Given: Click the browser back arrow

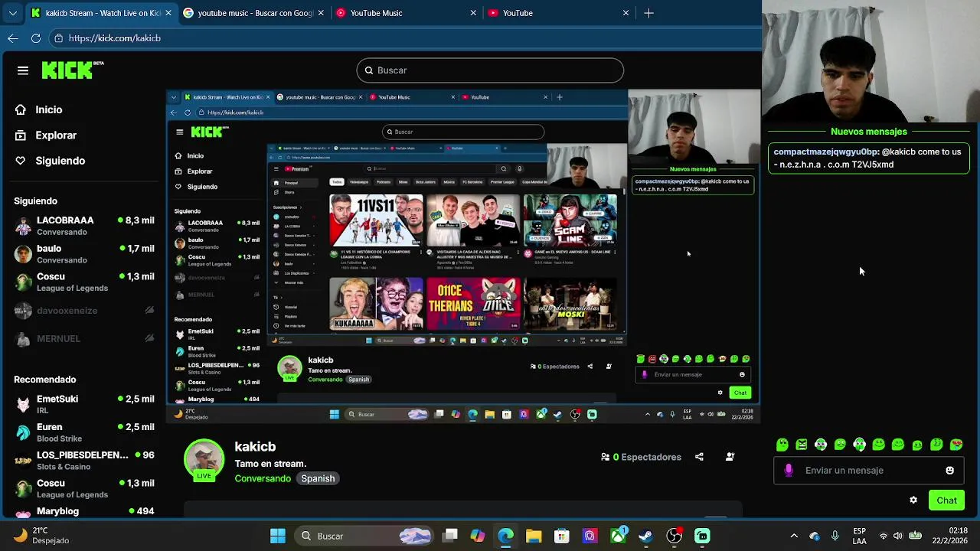Looking at the screenshot, I should point(13,37).
